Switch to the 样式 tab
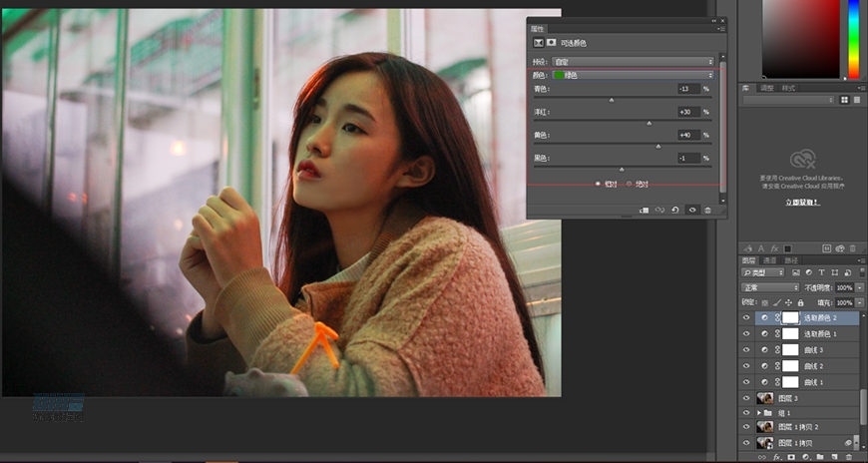The width and height of the screenshot is (868, 463). click(789, 88)
